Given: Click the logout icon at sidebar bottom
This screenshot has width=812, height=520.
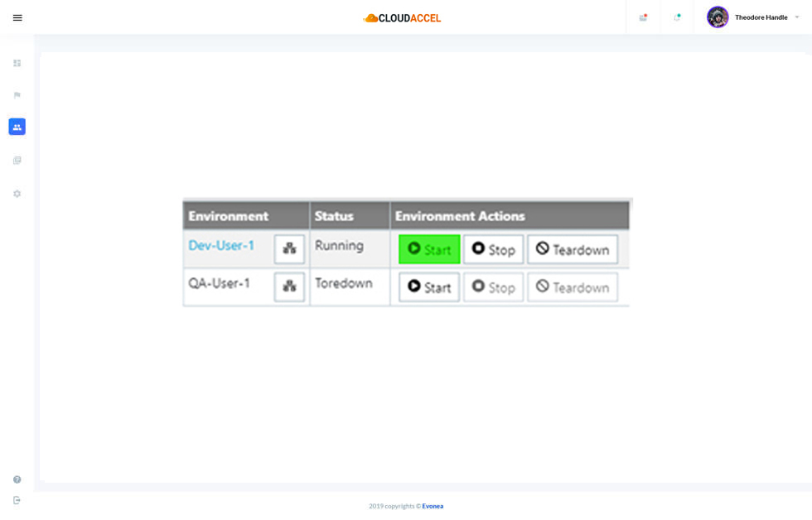Looking at the screenshot, I should point(17,500).
